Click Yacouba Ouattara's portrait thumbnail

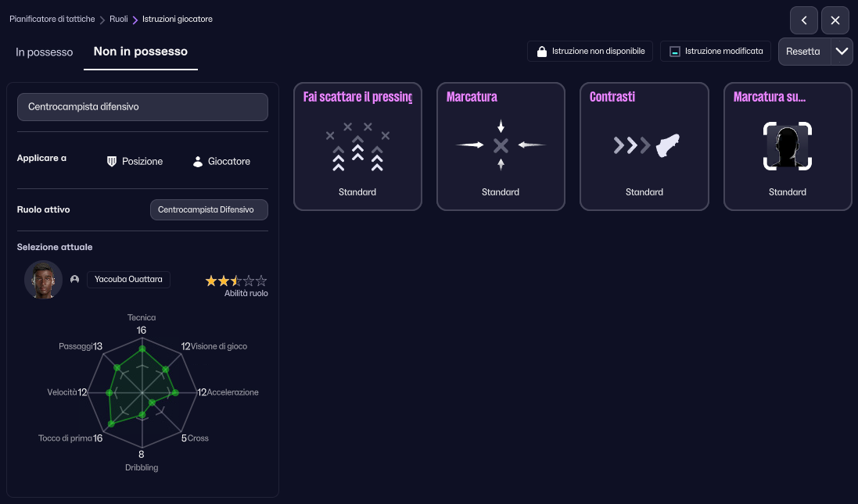click(x=44, y=280)
